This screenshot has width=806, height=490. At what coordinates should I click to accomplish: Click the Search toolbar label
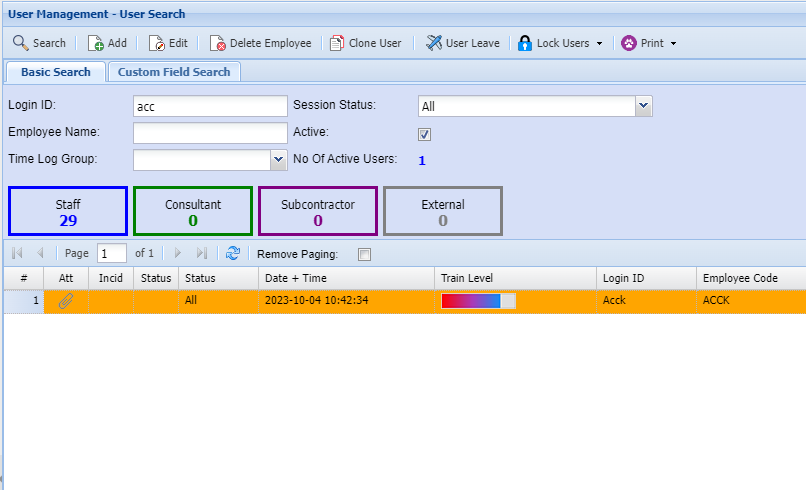[49, 43]
